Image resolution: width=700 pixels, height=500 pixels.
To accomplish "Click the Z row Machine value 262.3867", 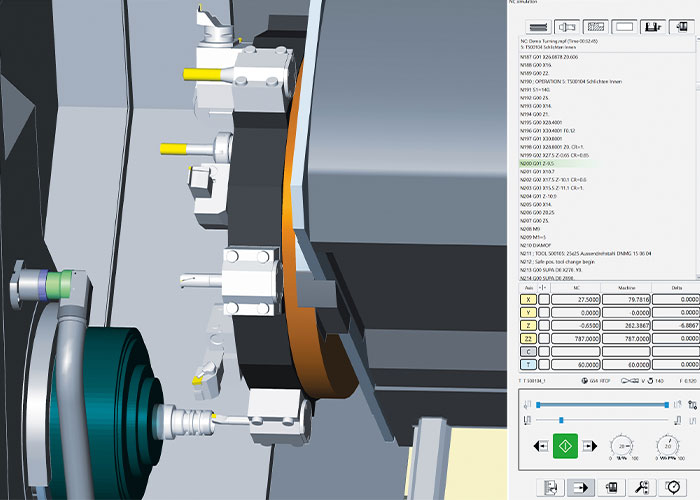I will [626, 325].
